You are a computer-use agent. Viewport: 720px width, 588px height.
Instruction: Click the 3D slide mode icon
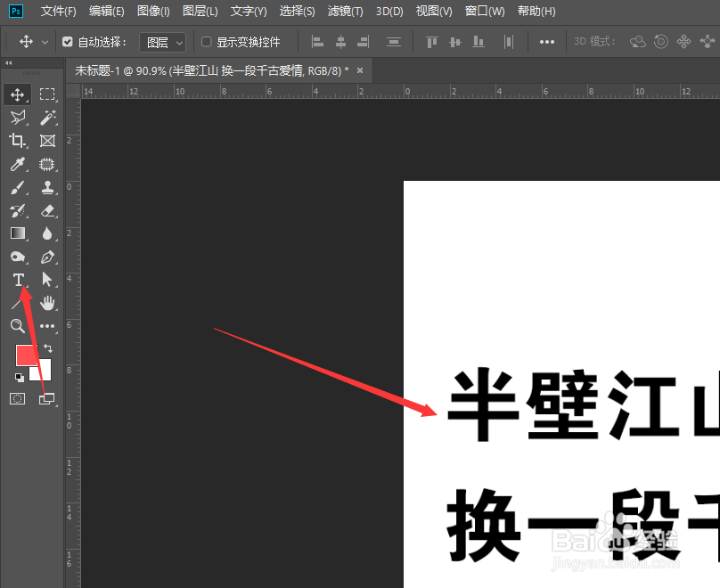click(708, 42)
